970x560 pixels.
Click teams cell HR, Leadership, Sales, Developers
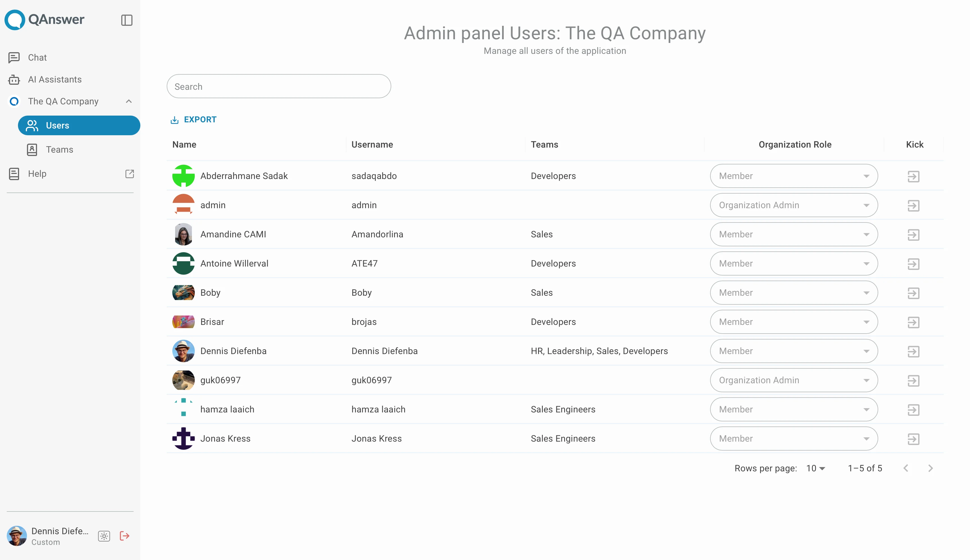599,351
